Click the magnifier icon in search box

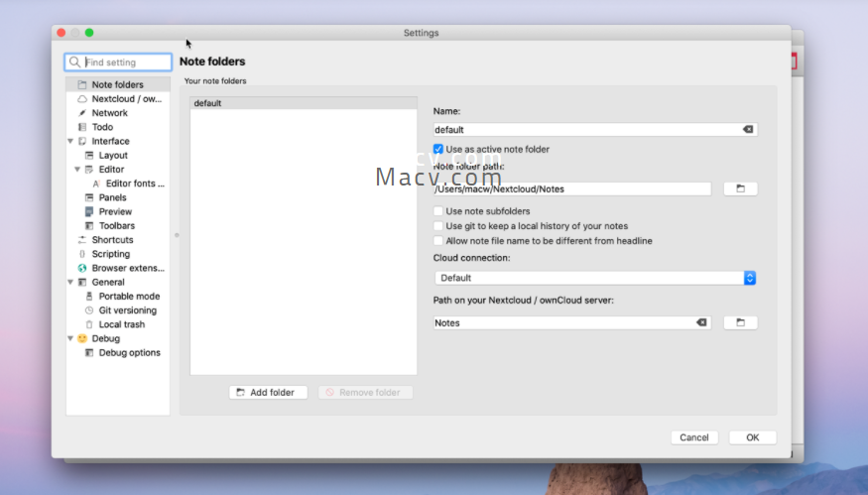[74, 62]
